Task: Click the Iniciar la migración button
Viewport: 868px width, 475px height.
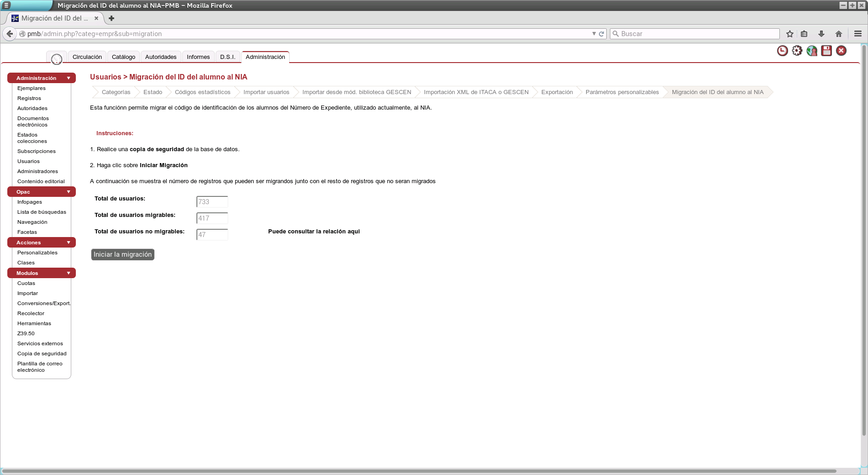Action: (x=122, y=254)
